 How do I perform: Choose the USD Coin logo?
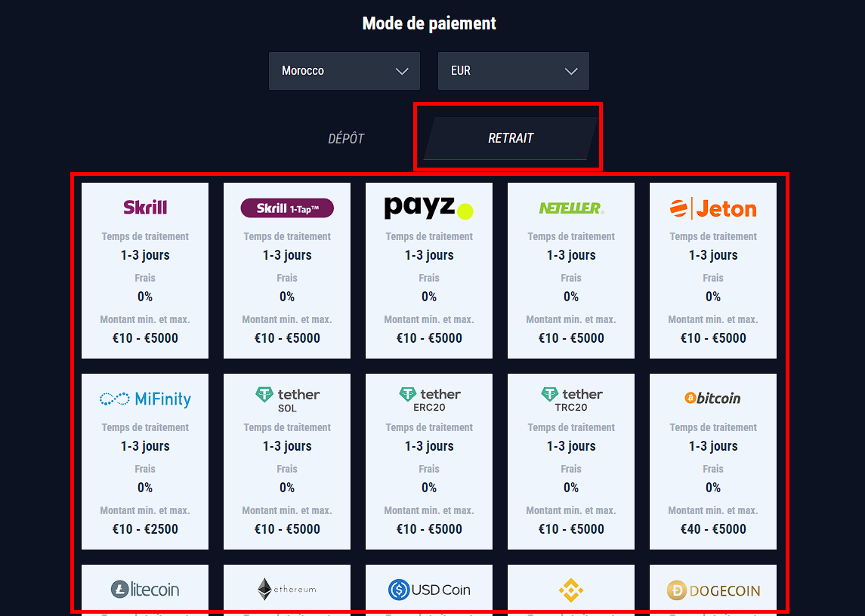click(x=428, y=590)
